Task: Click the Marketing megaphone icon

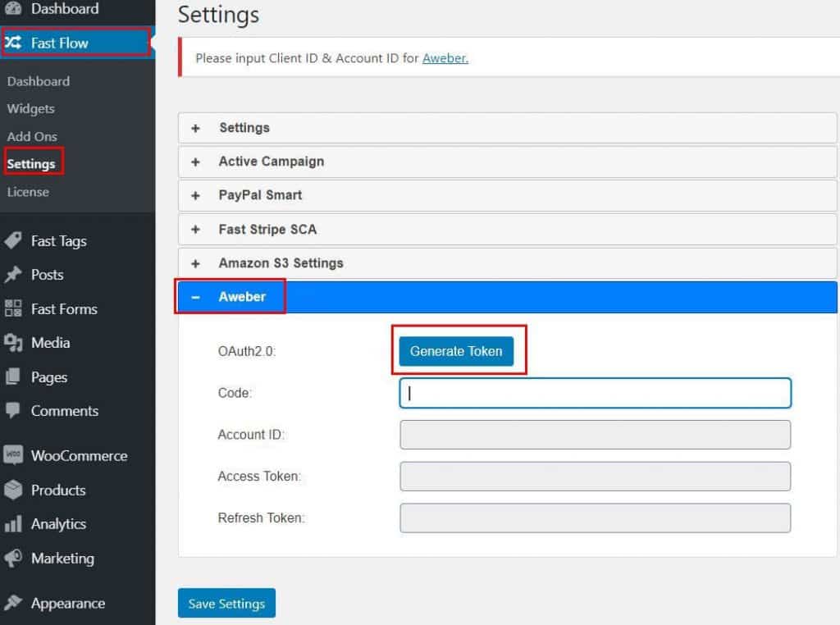Action: click(13, 558)
